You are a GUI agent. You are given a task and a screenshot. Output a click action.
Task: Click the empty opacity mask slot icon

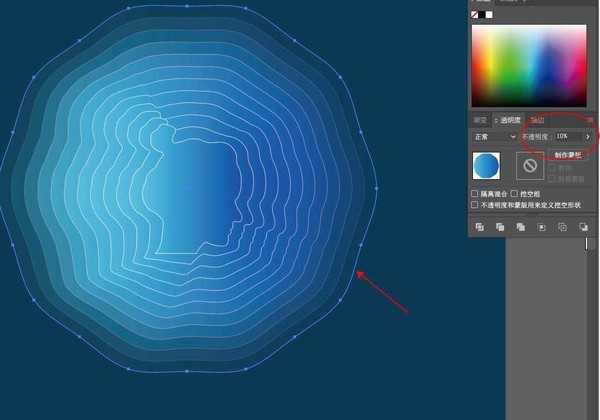click(x=530, y=166)
